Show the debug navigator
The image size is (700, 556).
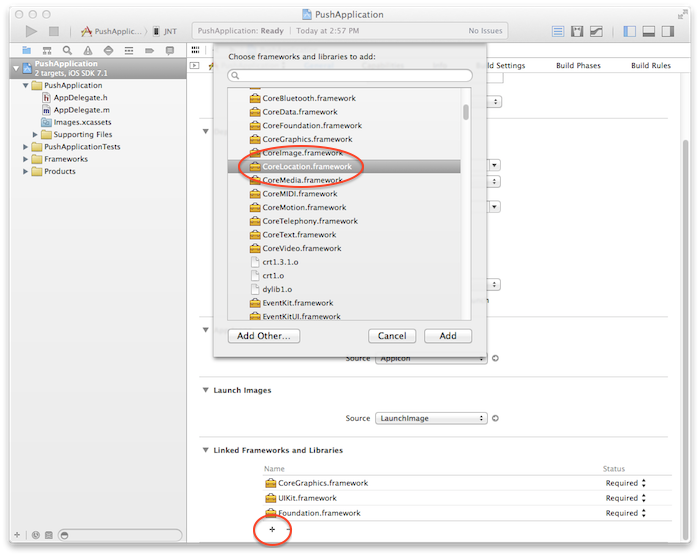[129, 50]
